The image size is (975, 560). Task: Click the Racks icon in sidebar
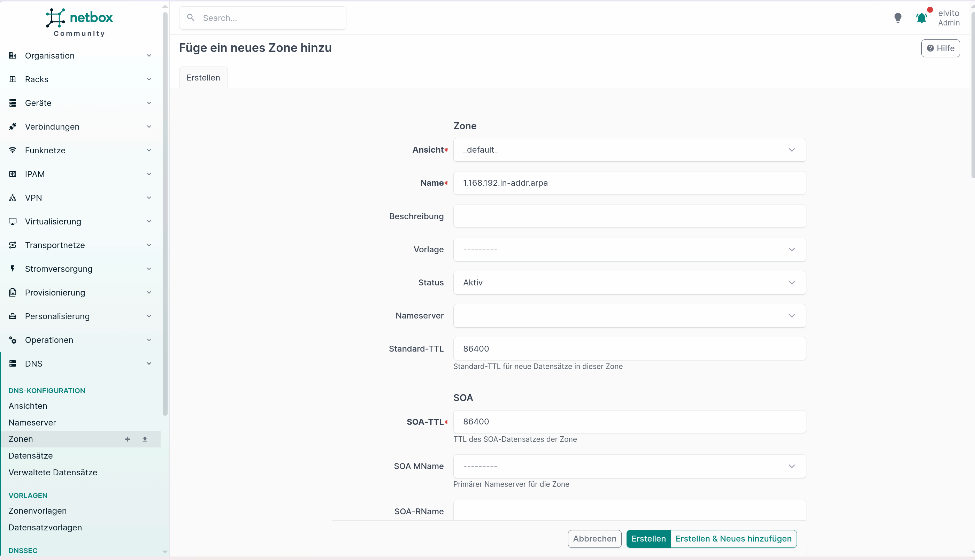click(13, 79)
